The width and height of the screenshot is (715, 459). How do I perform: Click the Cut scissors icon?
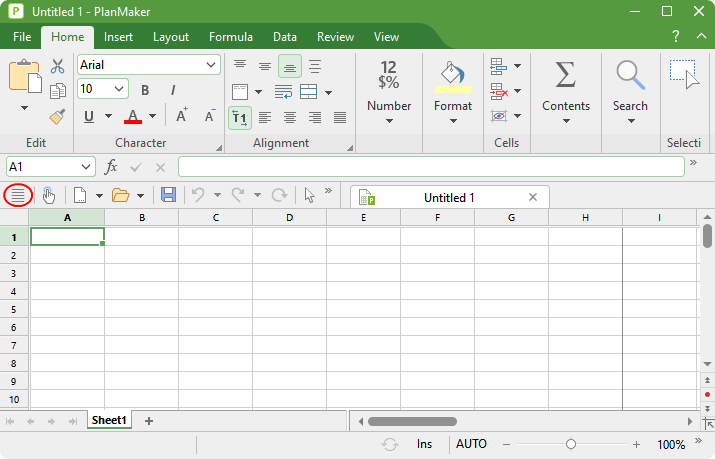tap(57, 66)
